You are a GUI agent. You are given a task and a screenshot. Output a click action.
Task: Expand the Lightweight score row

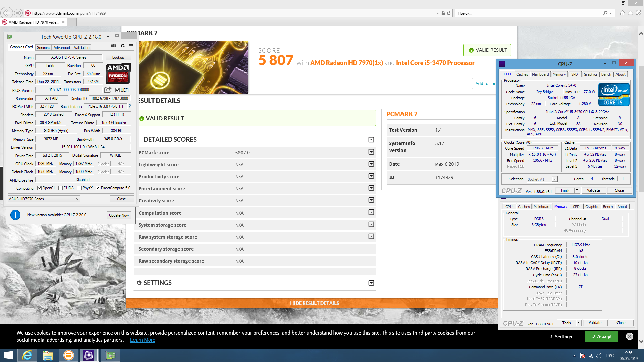[371, 164]
